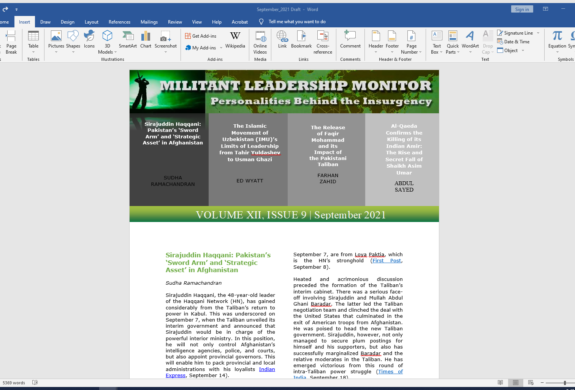Add a Chart to the document

click(146, 40)
